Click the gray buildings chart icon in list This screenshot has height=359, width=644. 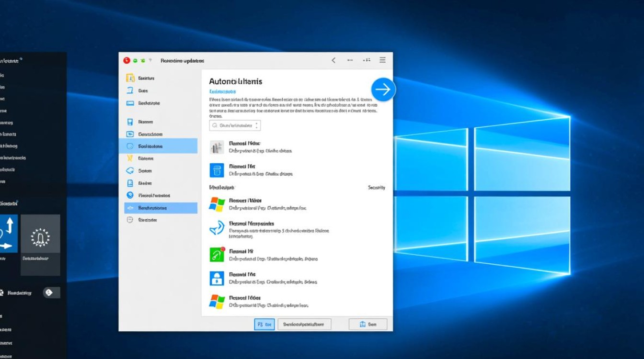pos(217,147)
